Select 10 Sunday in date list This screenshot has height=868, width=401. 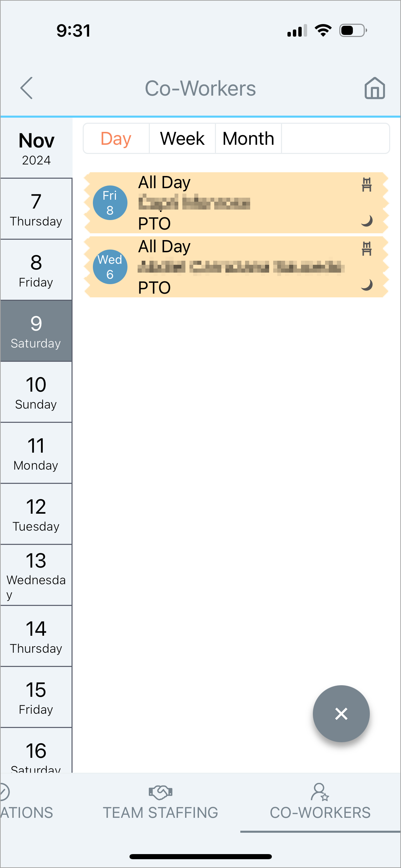click(x=36, y=392)
